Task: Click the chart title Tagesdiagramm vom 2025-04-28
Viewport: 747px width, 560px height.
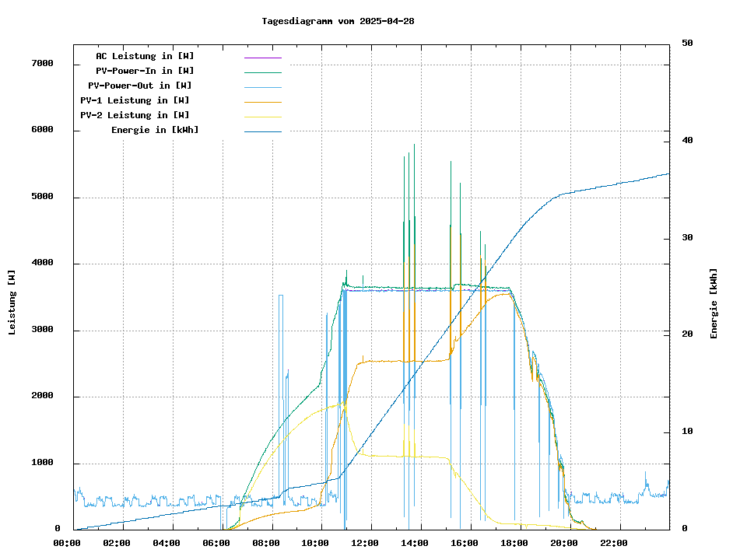Action: [x=338, y=21]
